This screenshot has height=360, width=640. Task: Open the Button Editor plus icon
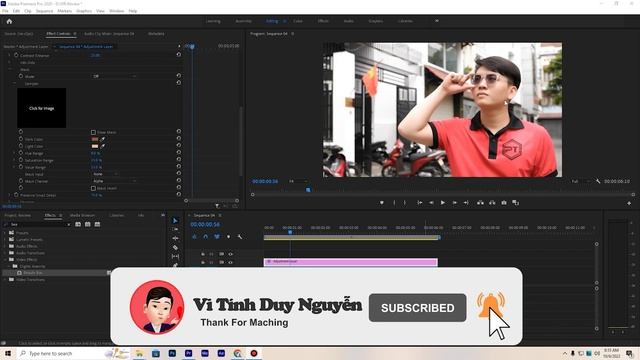coord(629,203)
